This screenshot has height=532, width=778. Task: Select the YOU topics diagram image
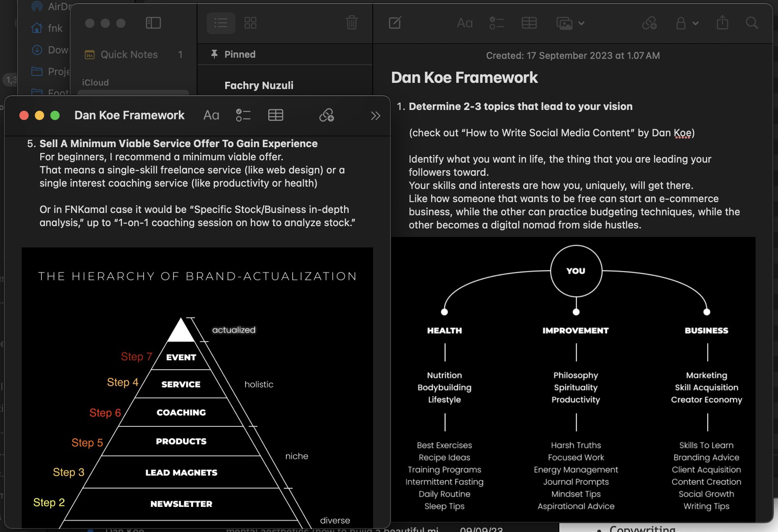tap(573, 379)
